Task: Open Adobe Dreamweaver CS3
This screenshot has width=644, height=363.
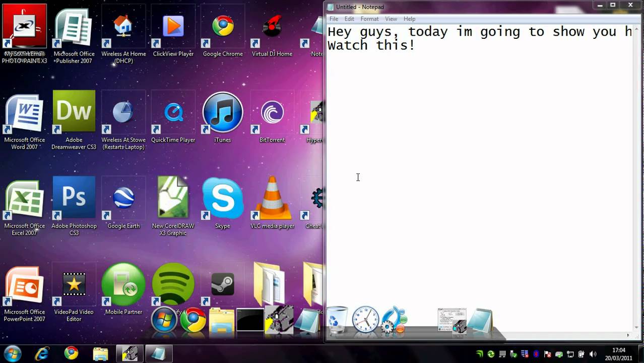Action: (74, 112)
